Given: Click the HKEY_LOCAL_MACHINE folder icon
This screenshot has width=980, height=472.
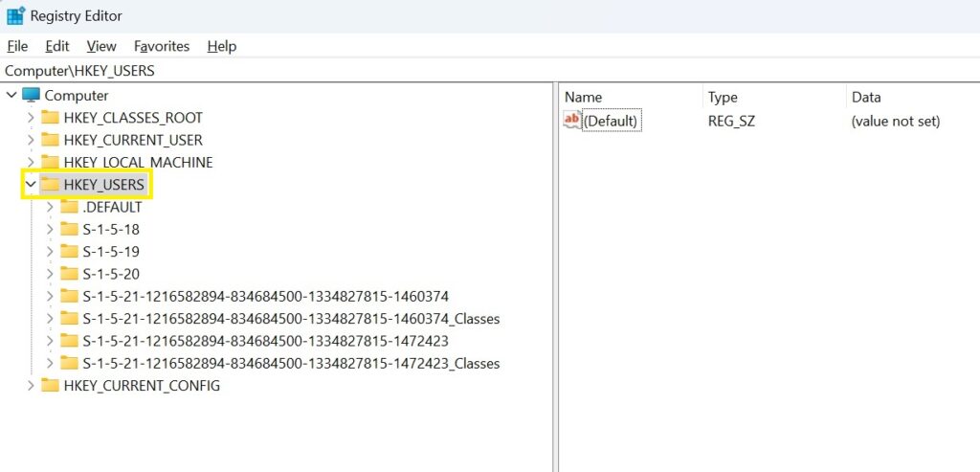Looking at the screenshot, I should [x=50, y=163].
